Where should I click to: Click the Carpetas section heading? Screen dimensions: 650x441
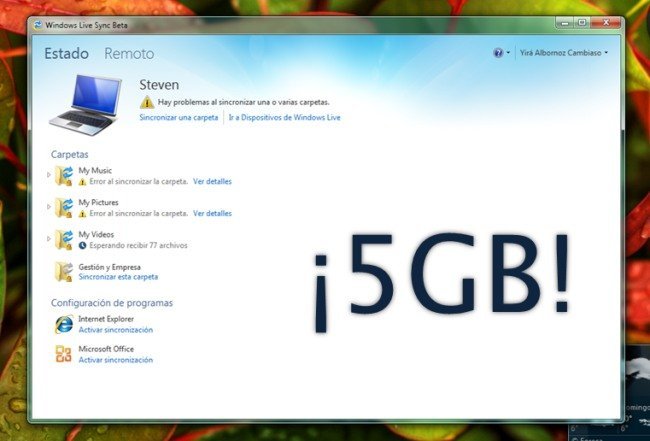click(70, 155)
